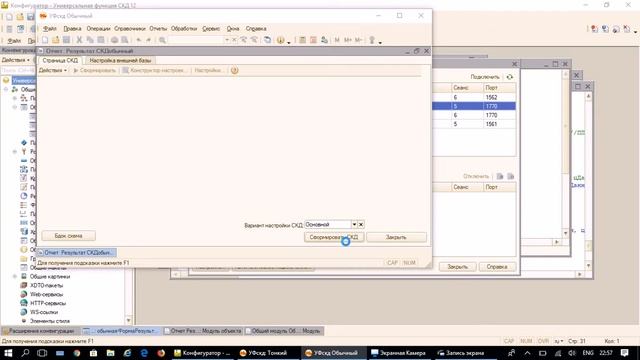This screenshot has height=360, width=640.
Task: Click the Print toolbar icon
Action: (x=114, y=40)
